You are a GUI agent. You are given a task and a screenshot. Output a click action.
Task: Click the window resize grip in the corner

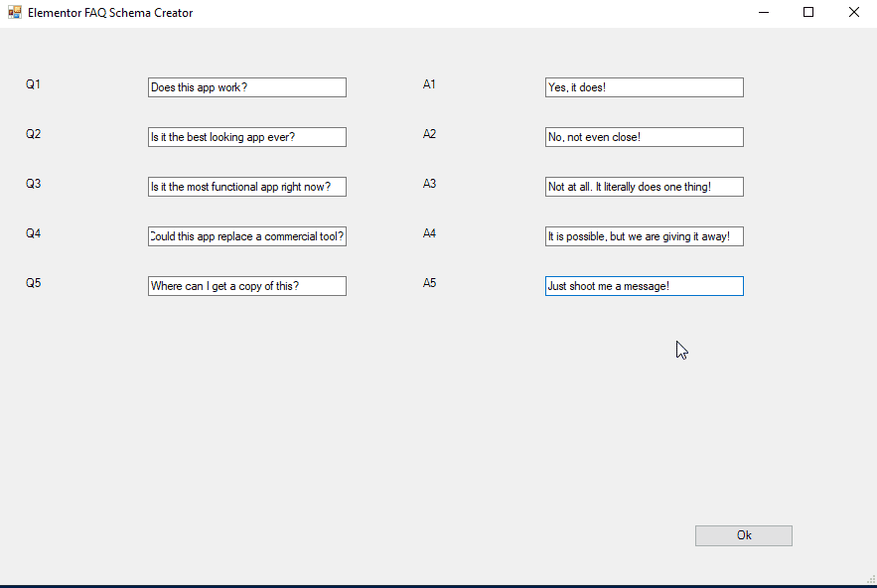[871, 579]
